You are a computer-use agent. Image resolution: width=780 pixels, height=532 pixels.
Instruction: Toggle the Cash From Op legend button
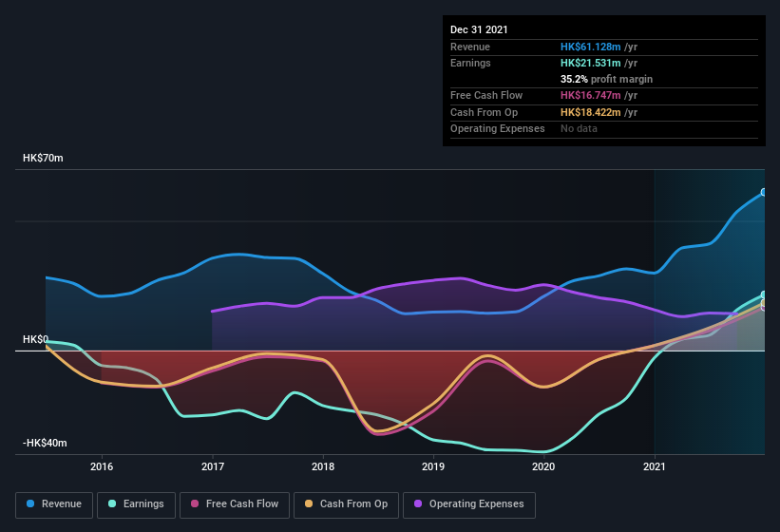coord(346,504)
